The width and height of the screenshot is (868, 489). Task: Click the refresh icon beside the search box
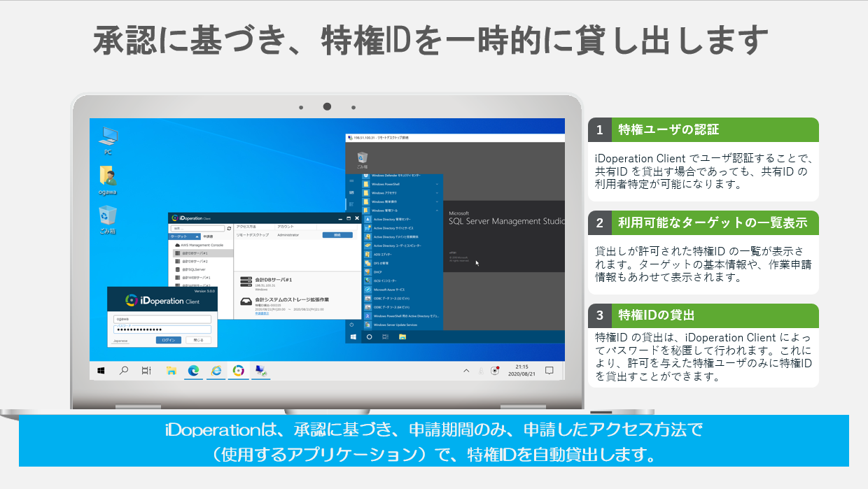(x=228, y=228)
